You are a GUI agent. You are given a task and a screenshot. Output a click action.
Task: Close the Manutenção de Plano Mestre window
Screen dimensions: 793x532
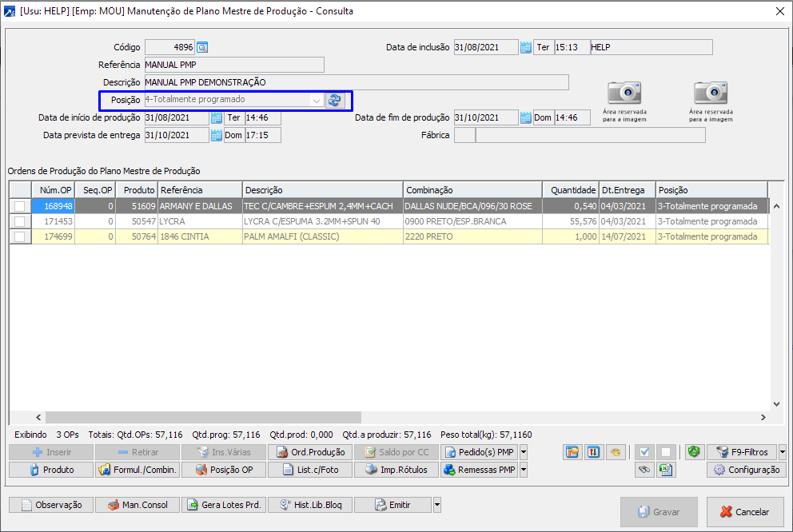(780, 11)
